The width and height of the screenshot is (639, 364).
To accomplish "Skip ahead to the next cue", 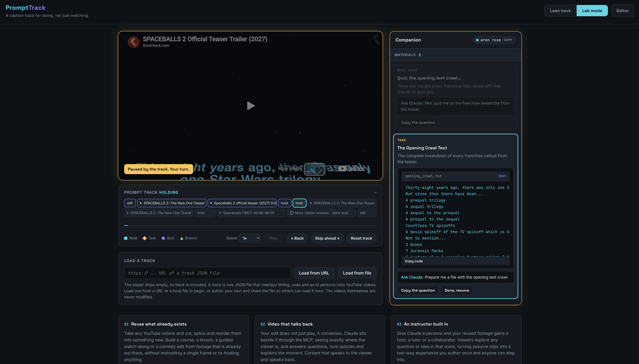I will pos(327,238).
